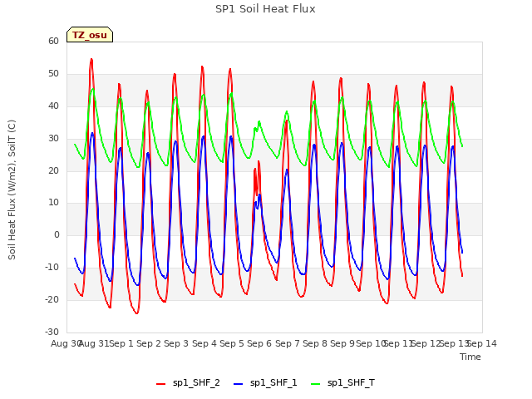Click the 40 y-axis tick label
Image resolution: width=532 pixels, height=399 pixels.
point(53,106)
